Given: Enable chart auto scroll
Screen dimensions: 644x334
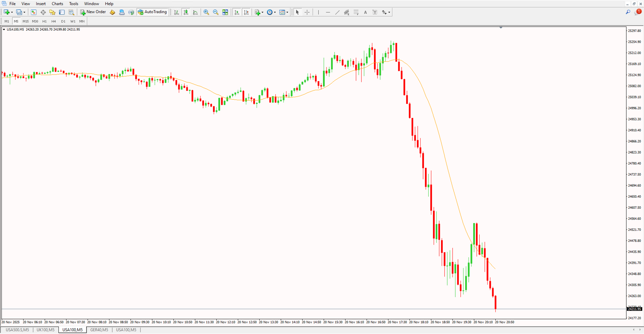Looking at the screenshot, I should pos(237,12).
